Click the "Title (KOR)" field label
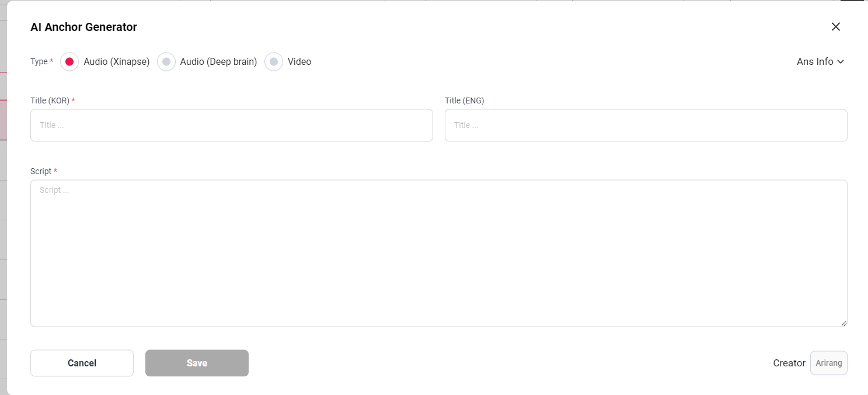The image size is (868, 395). pos(50,101)
